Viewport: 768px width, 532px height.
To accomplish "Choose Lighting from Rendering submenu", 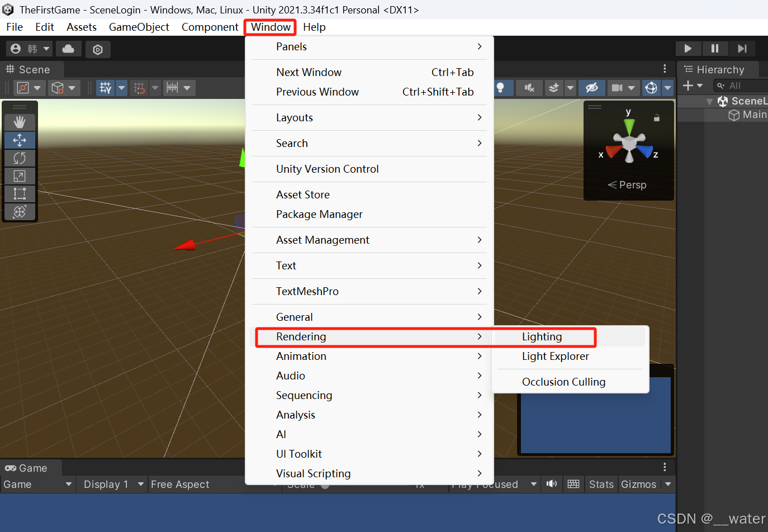I will coord(569,336).
